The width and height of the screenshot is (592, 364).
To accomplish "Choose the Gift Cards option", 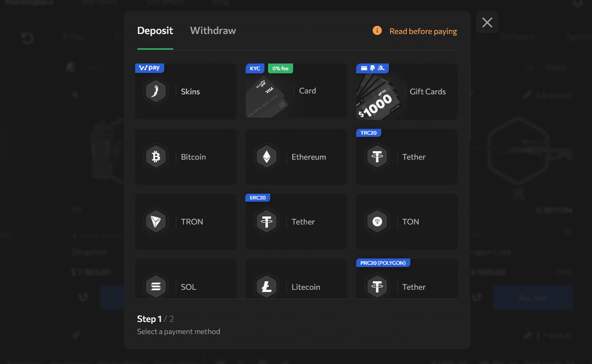I will [x=407, y=91].
